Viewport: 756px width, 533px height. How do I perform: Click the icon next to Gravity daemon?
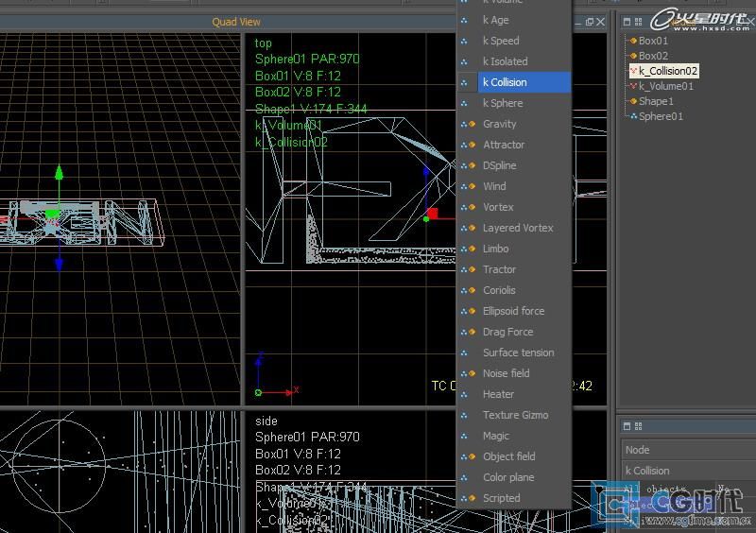[468, 124]
